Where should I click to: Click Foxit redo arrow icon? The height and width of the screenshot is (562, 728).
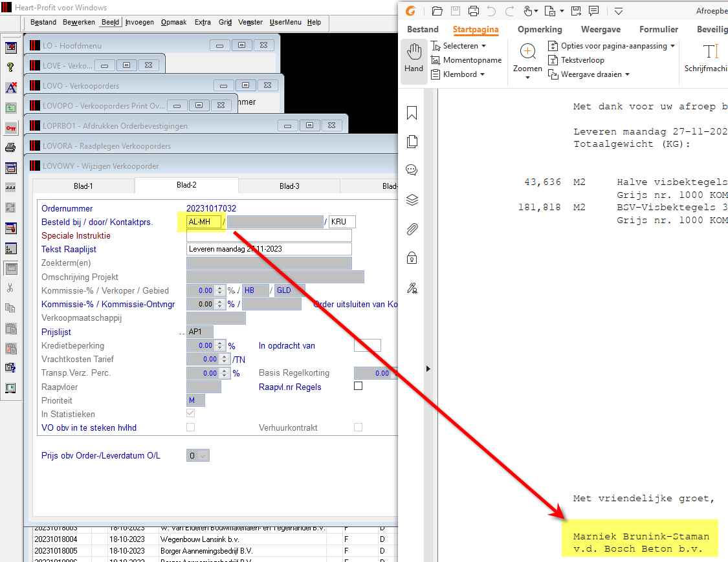click(510, 11)
